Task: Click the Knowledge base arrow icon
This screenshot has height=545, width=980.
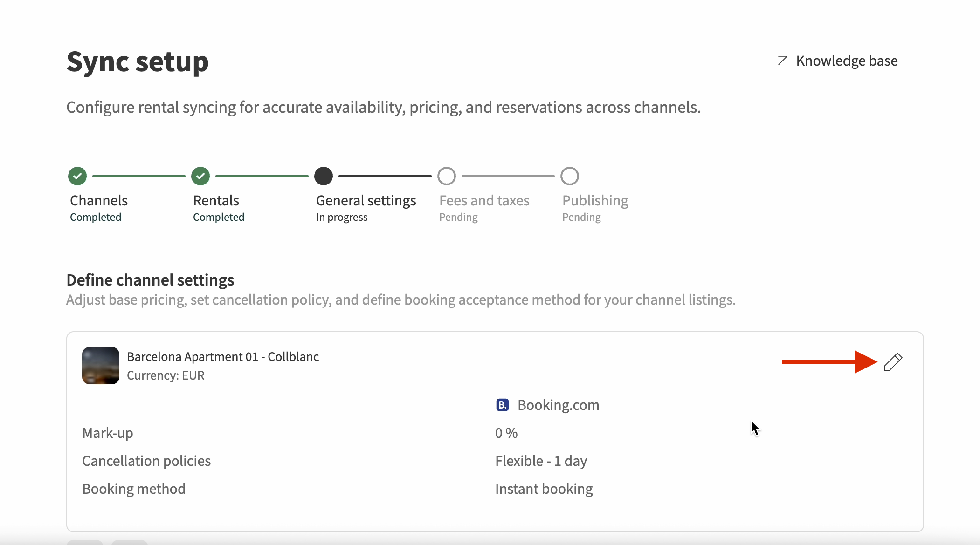Action: tap(783, 61)
